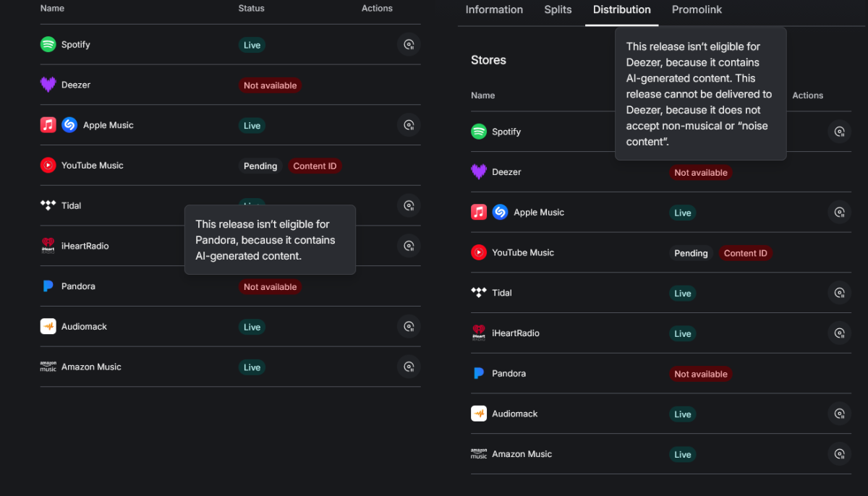Select the YouTube Music name in right panel

[x=523, y=253]
